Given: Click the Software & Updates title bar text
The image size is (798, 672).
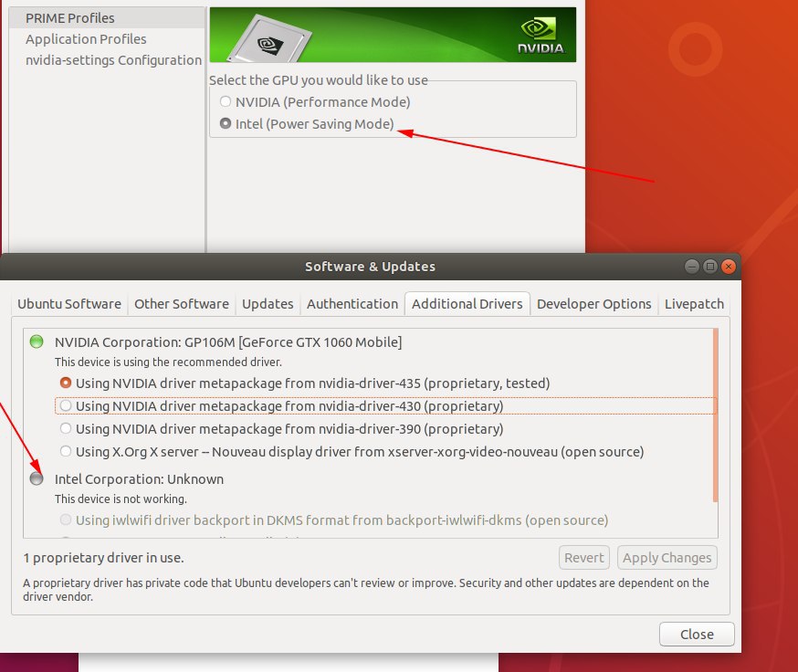Looking at the screenshot, I should (x=370, y=267).
